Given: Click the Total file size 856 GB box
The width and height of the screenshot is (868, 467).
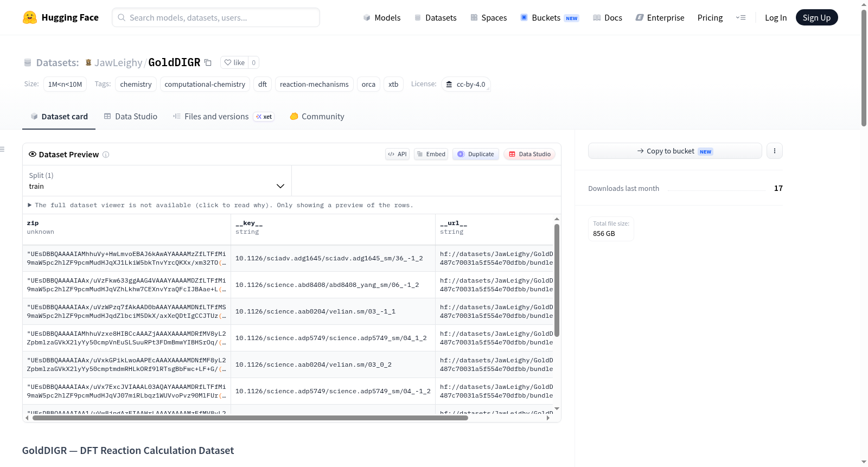Looking at the screenshot, I should point(611,228).
